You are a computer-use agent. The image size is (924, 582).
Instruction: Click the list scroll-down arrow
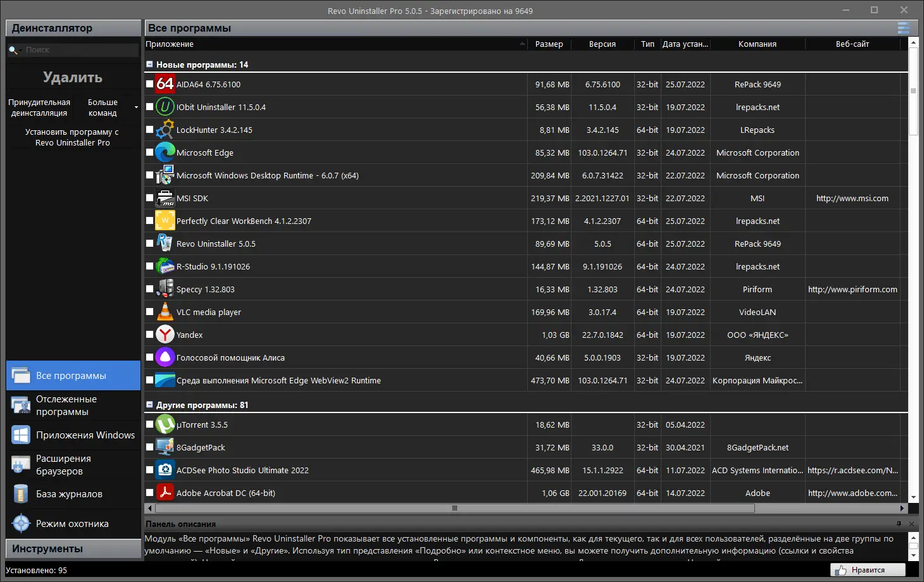coord(913,498)
